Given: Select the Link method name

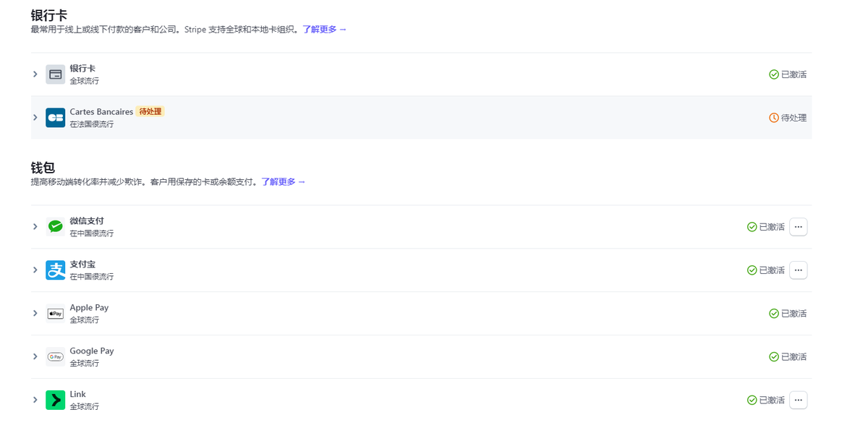Looking at the screenshot, I should (x=77, y=395).
